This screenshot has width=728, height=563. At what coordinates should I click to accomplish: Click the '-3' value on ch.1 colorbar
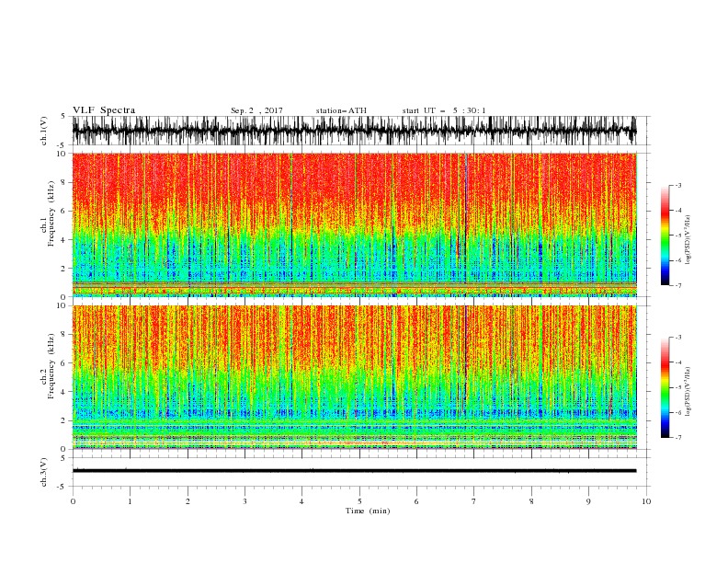(x=677, y=185)
